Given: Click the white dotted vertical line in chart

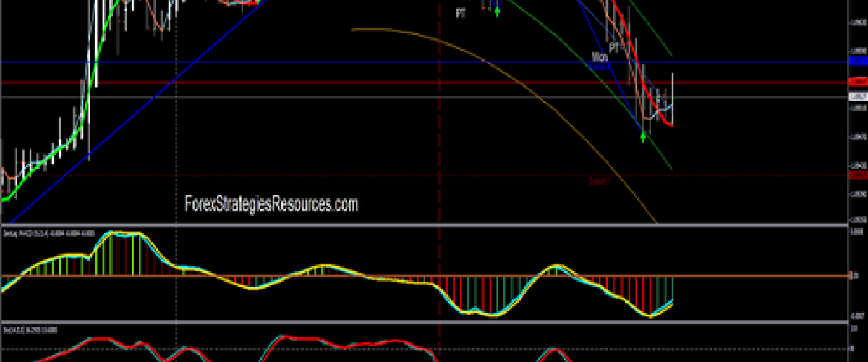Looking at the screenshot, I should (176, 145).
